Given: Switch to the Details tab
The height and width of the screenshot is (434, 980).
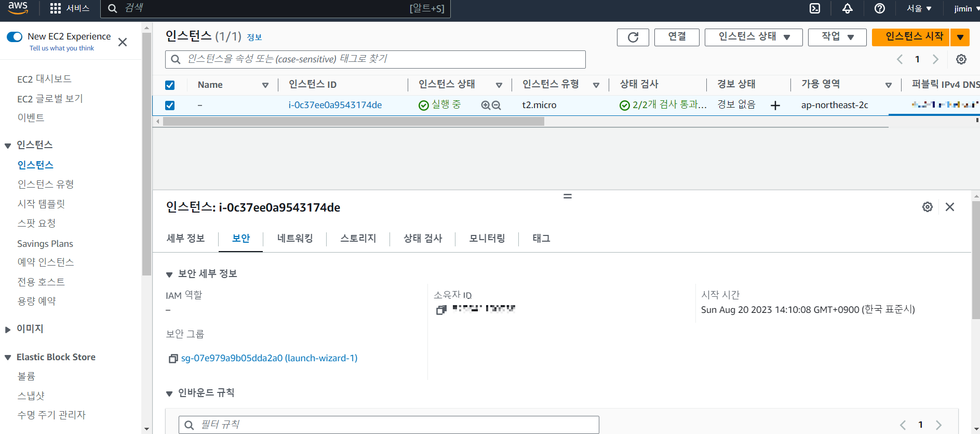Looking at the screenshot, I should point(185,239).
